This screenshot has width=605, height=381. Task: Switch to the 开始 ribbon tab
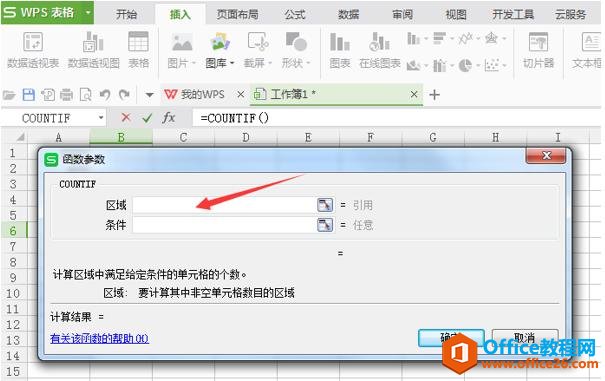click(x=126, y=15)
